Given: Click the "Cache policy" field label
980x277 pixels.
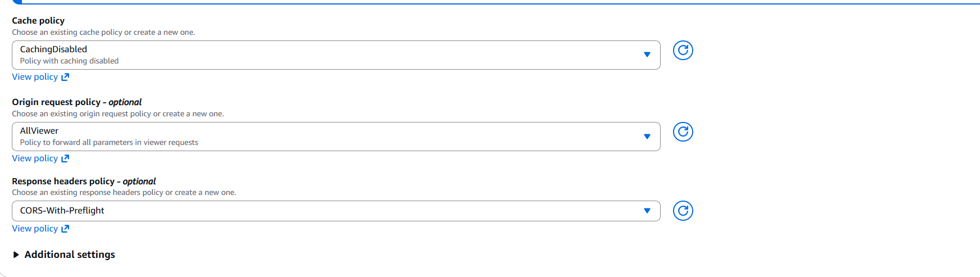Looking at the screenshot, I should tap(38, 21).
